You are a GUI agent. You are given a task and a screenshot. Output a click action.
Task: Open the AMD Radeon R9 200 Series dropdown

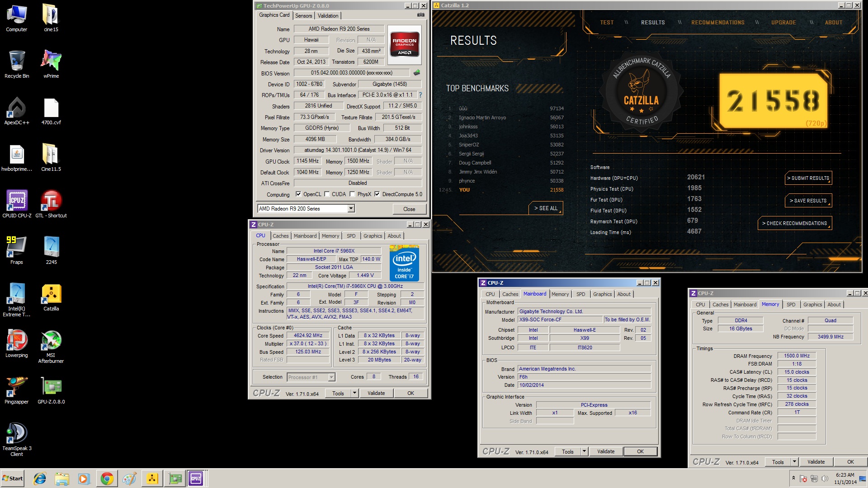(351, 208)
